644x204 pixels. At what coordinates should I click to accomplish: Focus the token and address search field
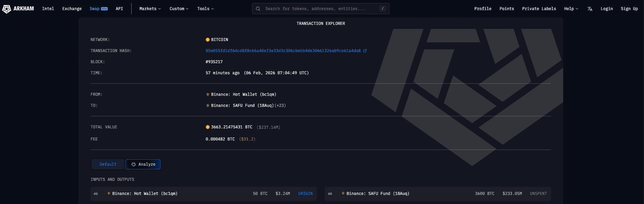pos(320,9)
